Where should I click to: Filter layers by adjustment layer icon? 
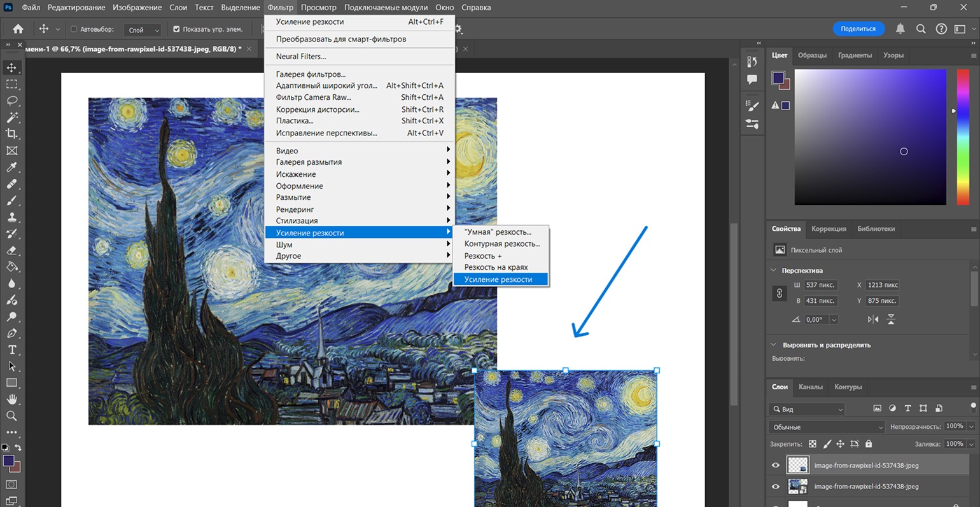click(x=892, y=408)
